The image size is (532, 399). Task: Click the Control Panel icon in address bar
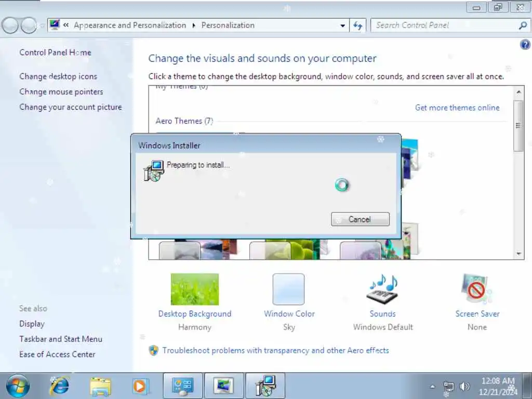(x=54, y=25)
